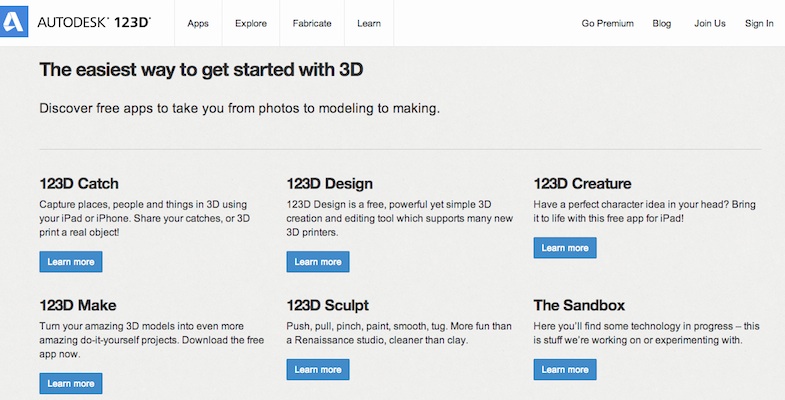Open the Fabricate menu item

pos(312,23)
